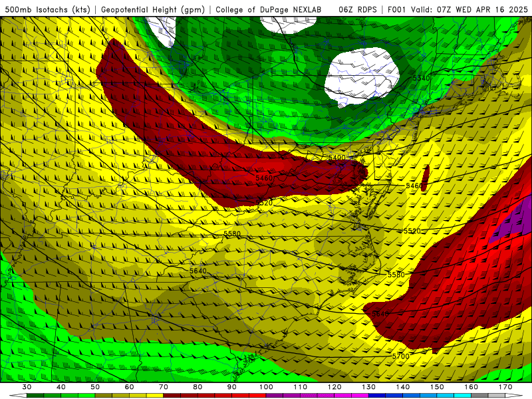The image size is (532, 399).
Task: Click the olive swatch just after 50
Action: pyautogui.click(x=104, y=396)
